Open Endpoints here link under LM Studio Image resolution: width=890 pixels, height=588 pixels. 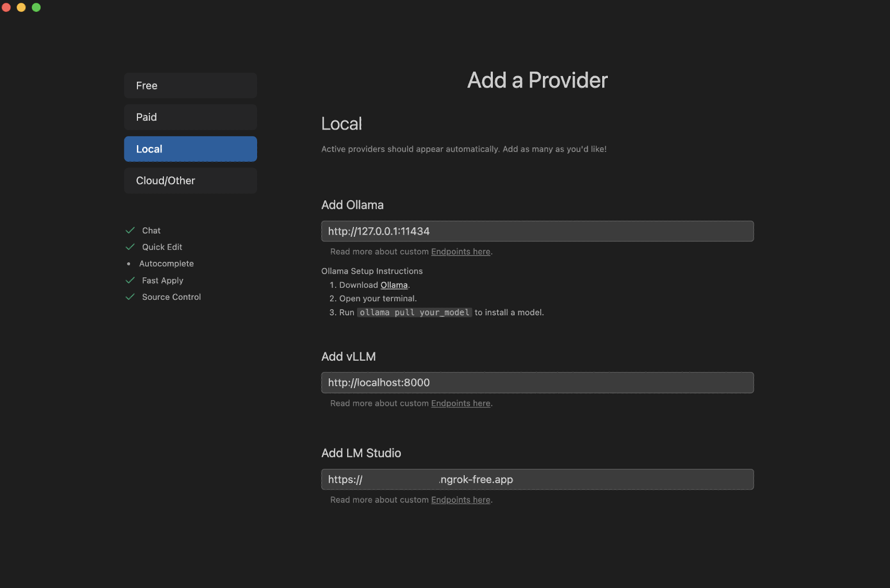tap(461, 500)
